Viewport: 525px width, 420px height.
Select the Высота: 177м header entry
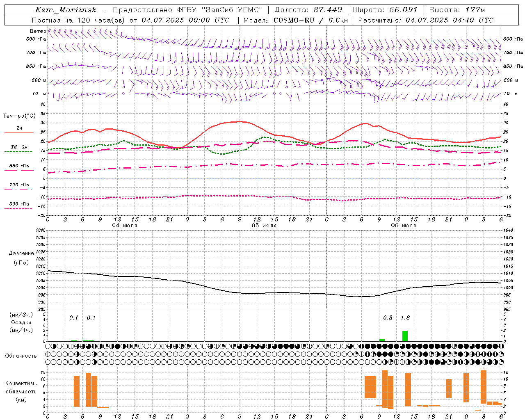(457, 10)
